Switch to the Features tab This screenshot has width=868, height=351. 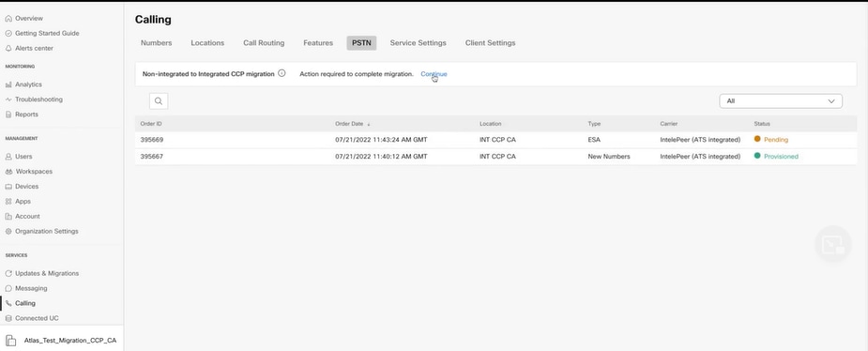[318, 42]
